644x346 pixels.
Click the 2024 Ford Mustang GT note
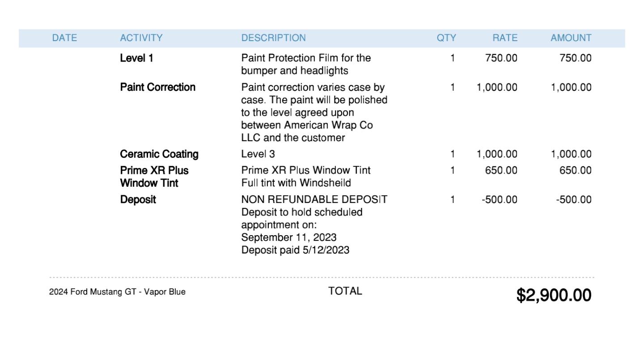click(x=117, y=292)
